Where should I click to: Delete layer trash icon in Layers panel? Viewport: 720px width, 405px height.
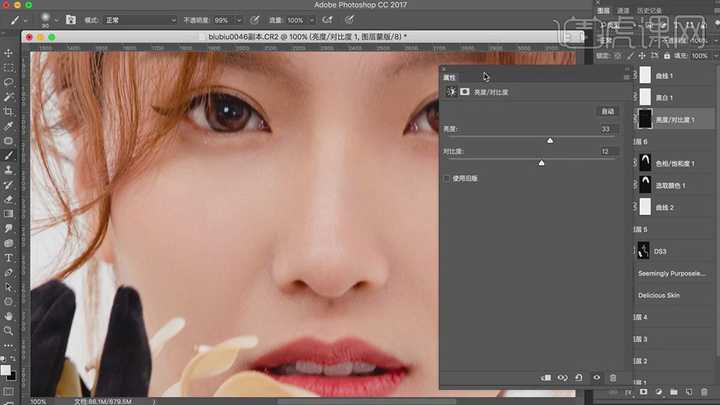point(704,392)
